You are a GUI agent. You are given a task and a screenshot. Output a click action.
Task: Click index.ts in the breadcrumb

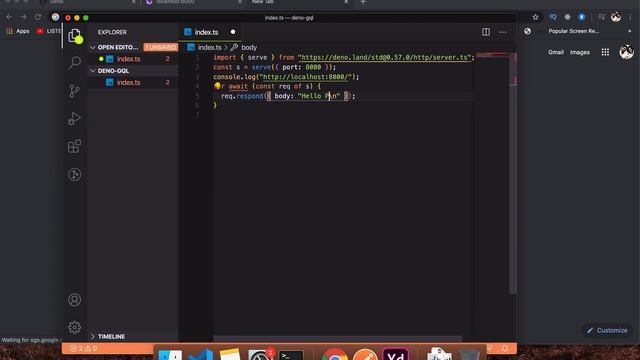pos(209,47)
